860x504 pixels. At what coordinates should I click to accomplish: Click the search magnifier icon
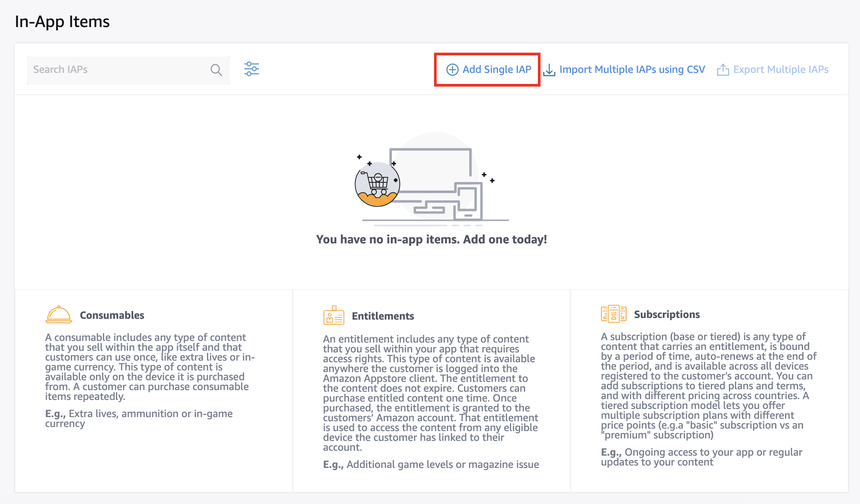pos(216,70)
